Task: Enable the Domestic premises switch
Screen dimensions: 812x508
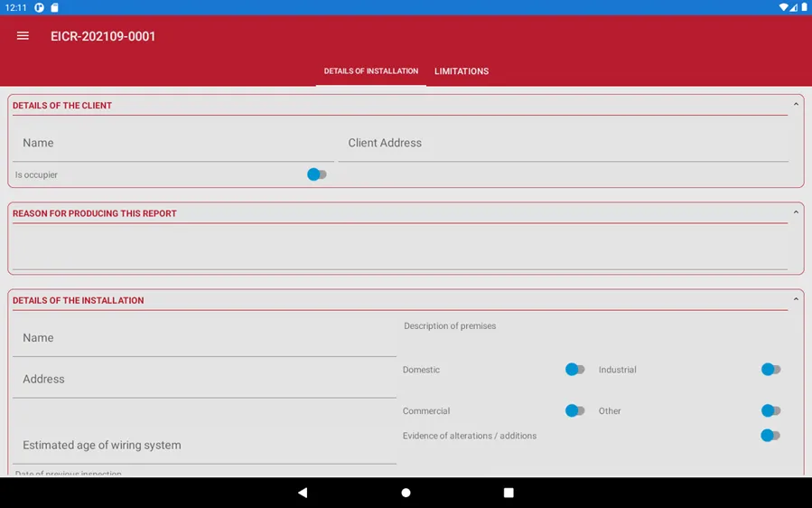Action: [574, 370]
